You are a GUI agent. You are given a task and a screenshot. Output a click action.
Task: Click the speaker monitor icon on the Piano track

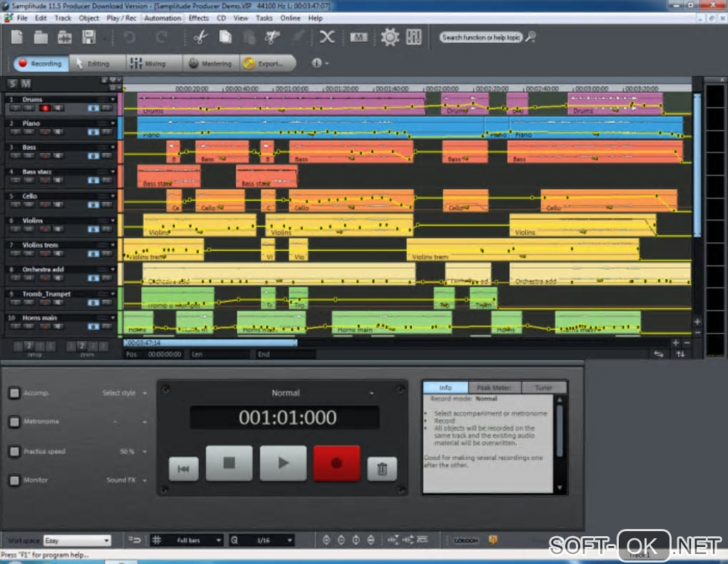point(58,132)
